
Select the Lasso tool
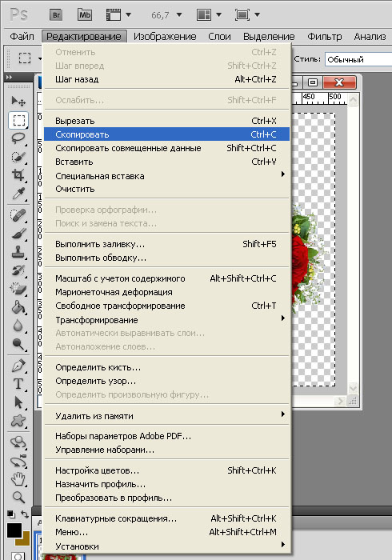(18, 138)
